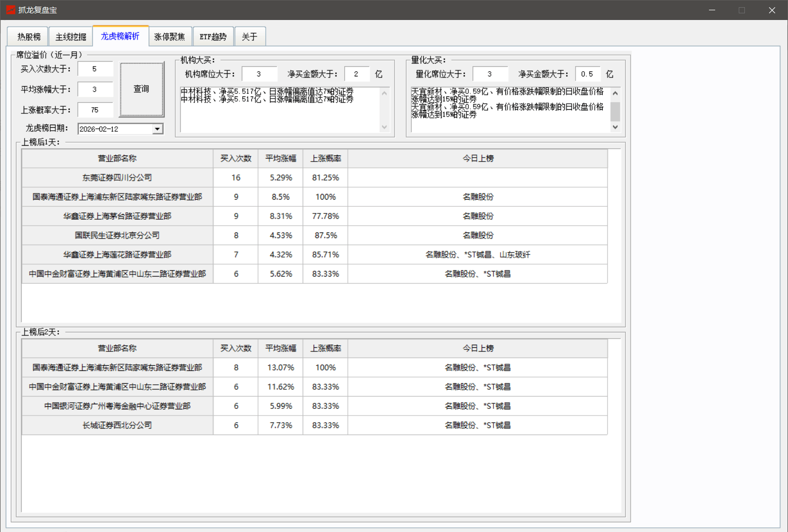Open the 热股榜 tab

click(x=29, y=37)
